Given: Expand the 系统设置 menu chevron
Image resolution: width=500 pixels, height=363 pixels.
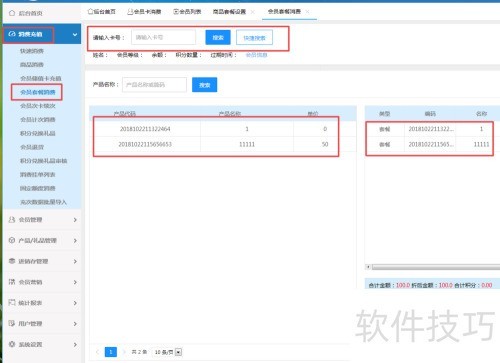Looking at the screenshot, I should tap(75, 344).
